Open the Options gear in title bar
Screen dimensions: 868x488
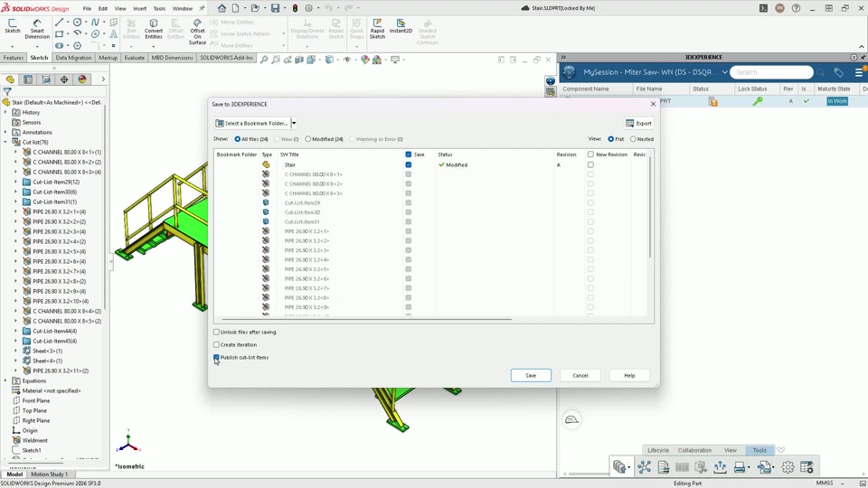click(309, 8)
